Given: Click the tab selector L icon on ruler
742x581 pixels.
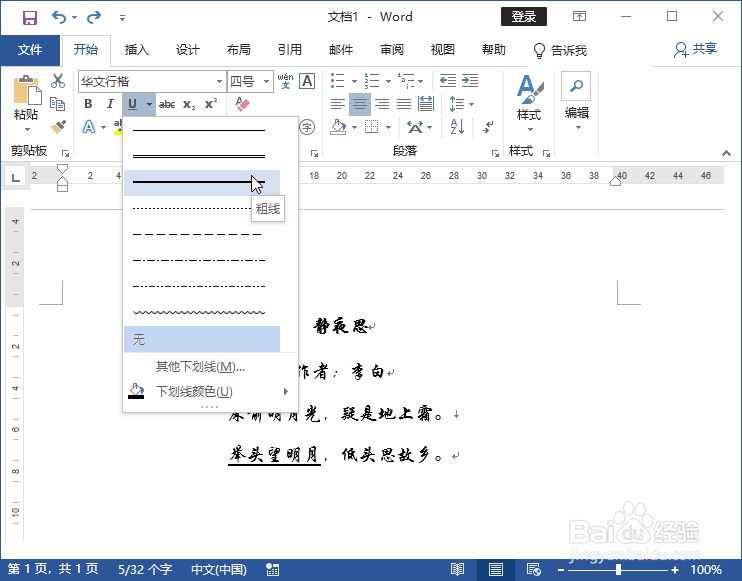Looking at the screenshot, I should [16, 178].
